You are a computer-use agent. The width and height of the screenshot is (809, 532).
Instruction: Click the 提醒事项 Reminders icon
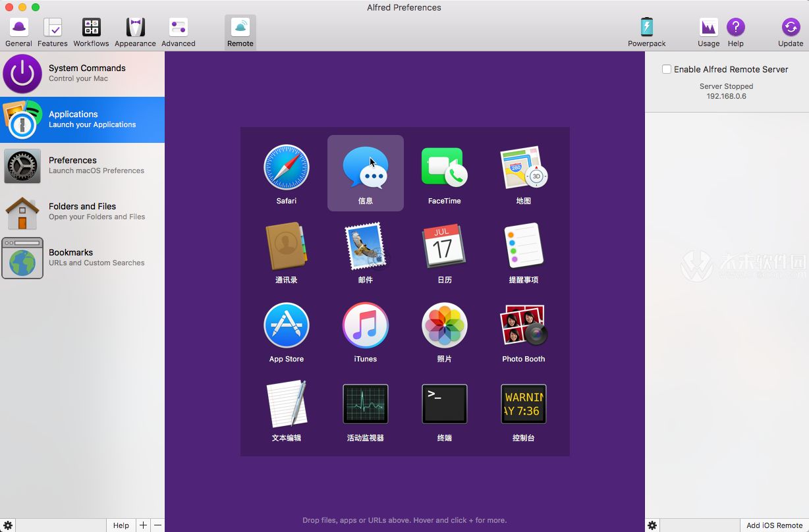(x=524, y=246)
